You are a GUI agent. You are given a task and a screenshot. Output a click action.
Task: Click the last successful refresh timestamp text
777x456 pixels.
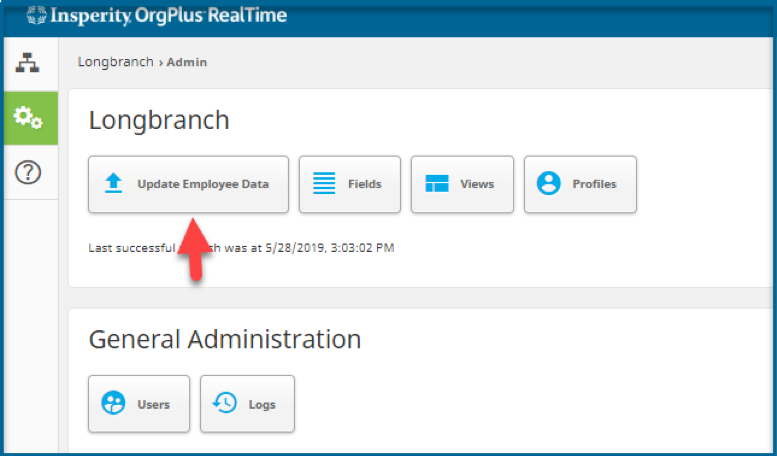pyautogui.click(x=241, y=247)
